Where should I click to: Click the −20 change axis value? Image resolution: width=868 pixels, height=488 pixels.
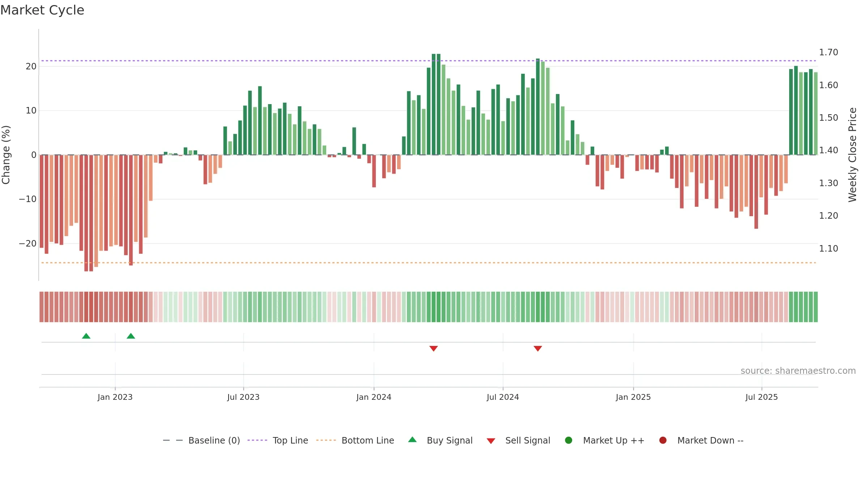click(x=28, y=244)
